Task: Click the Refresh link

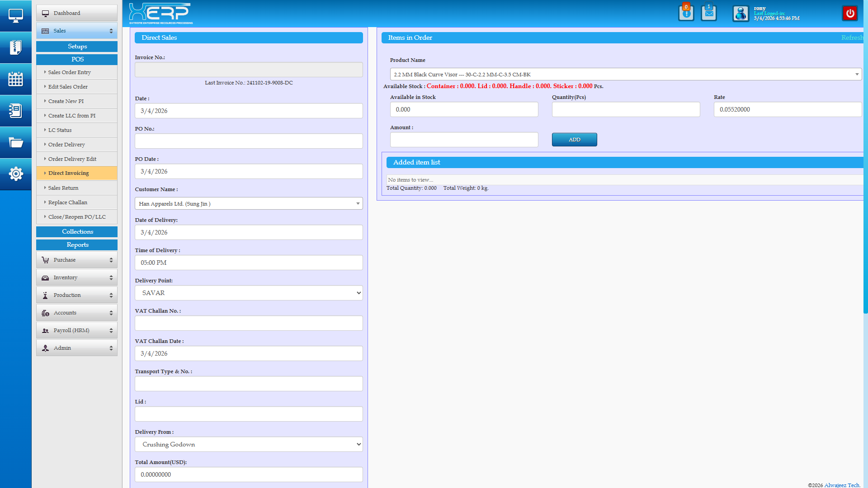Action: [851, 38]
